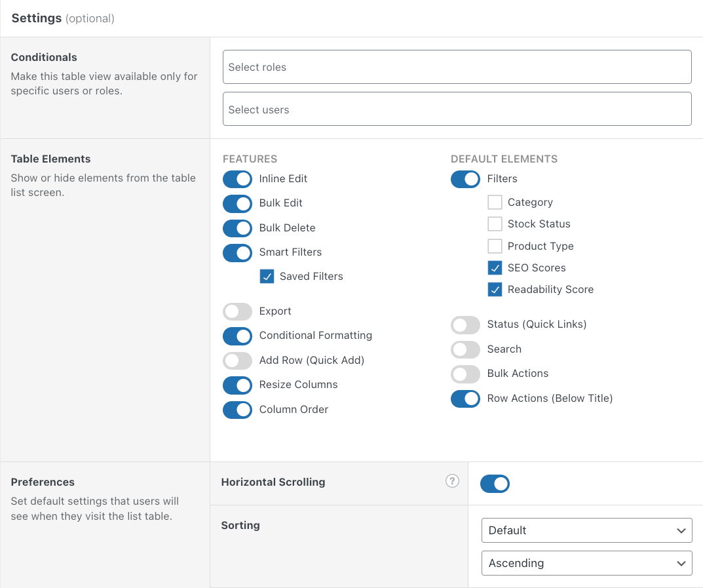703x588 pixels.
Task: Disable the Filters toggle under Default Elements
Action: pyautogui.click(x=465, y=179)
